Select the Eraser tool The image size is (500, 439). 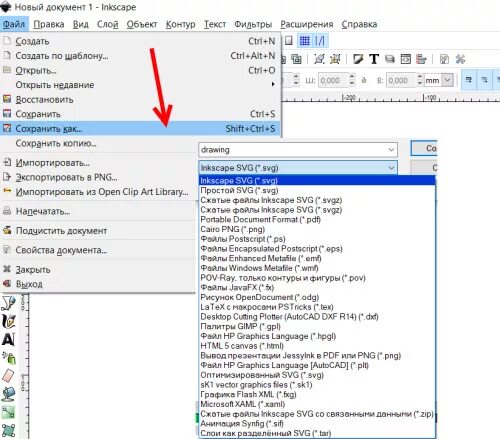(8, 376)
